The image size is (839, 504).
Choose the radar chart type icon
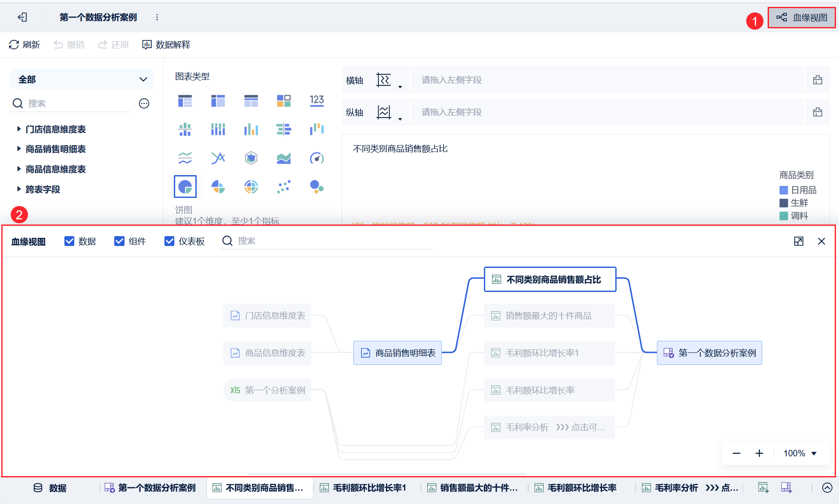(x=251, y=158)
